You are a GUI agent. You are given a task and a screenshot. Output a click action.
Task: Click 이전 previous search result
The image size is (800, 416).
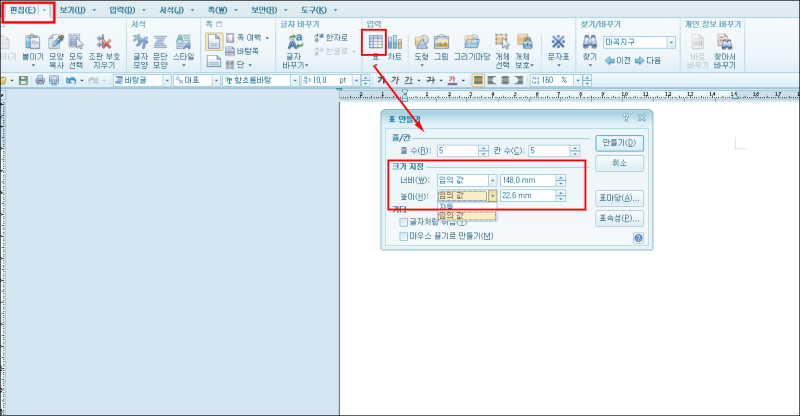pos(617,60)
